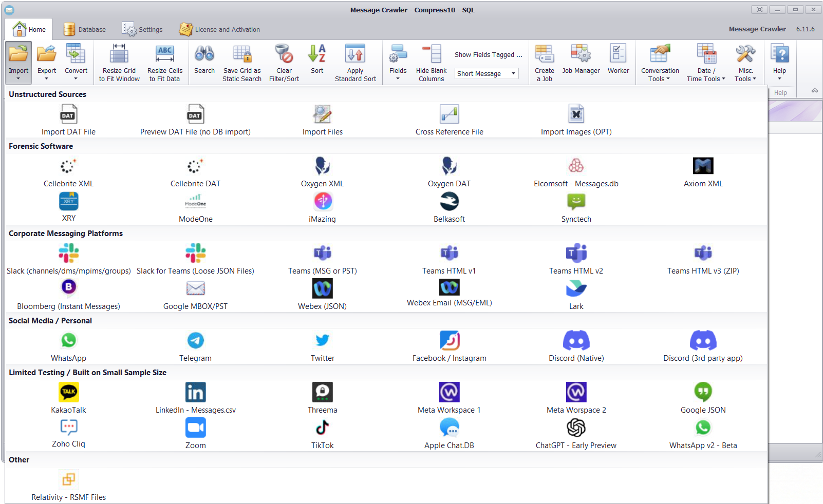This screenshot has height=504, width=823.
Task: Select iMazing import
Action: click(x=322, y=208)
